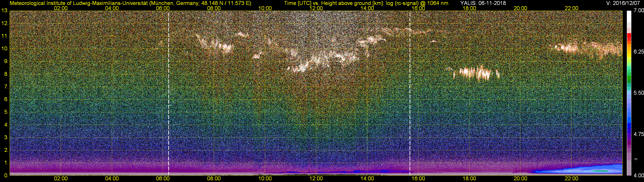Click 06:00 on the bottom time axis
The image size is (644, 182).
(x=163, y=179)
